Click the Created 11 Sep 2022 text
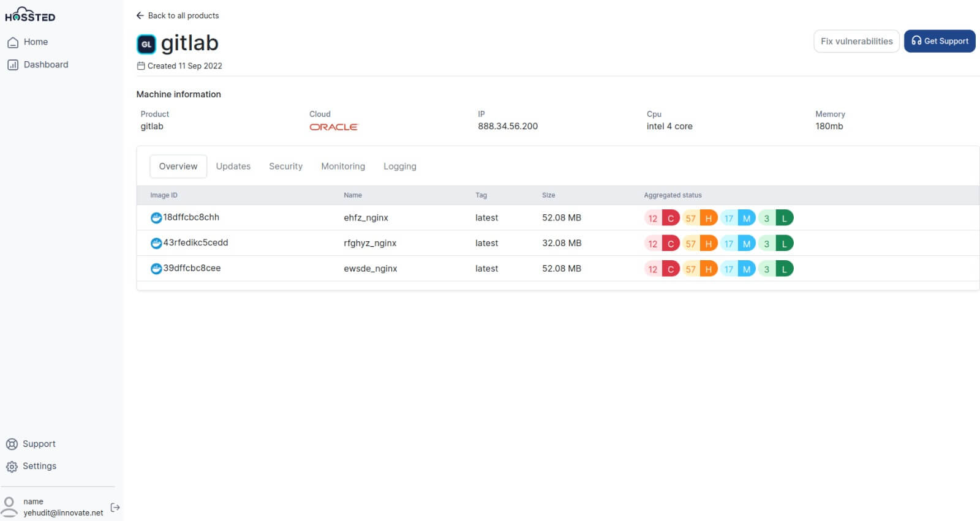This screenshot has width=980, height=521. pyautogui.click(x=184, y=66)
